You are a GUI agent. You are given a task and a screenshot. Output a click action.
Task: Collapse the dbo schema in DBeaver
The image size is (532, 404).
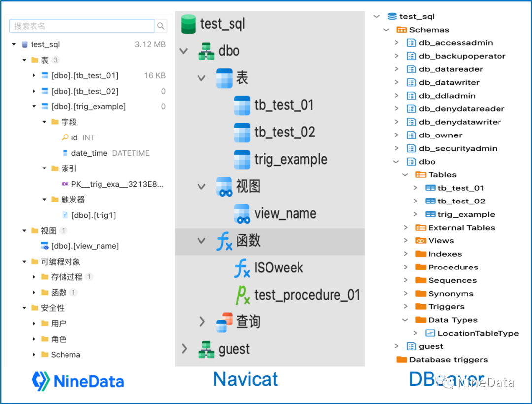(x=396, y=162)
